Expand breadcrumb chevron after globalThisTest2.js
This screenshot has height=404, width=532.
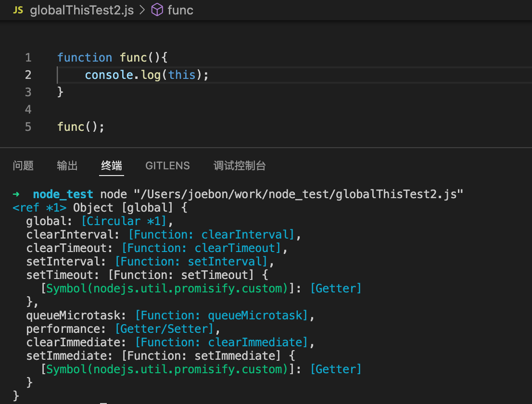(142, 10)
